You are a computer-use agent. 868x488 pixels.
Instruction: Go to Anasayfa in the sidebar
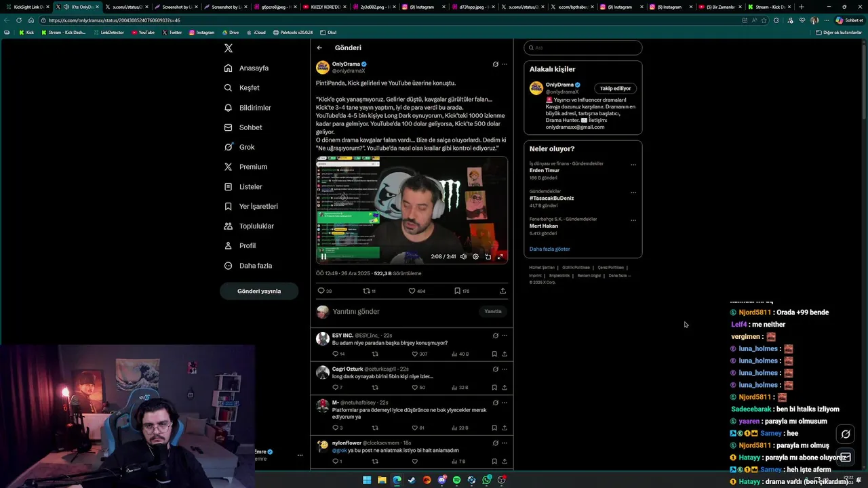point(247,68)
